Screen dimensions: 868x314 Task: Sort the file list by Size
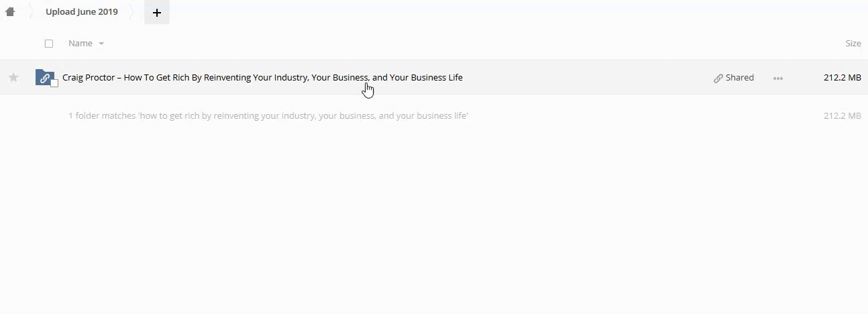coord(853,44)
